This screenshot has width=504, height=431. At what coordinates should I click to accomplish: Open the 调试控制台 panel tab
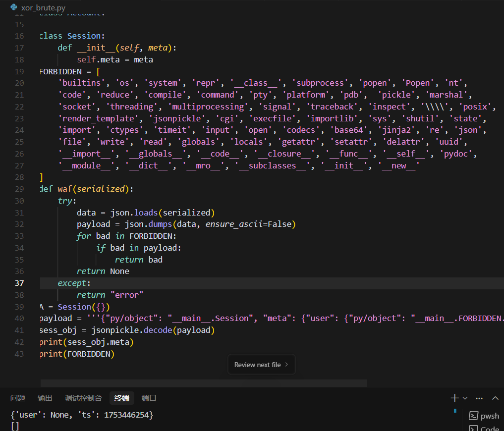[83, 398]
